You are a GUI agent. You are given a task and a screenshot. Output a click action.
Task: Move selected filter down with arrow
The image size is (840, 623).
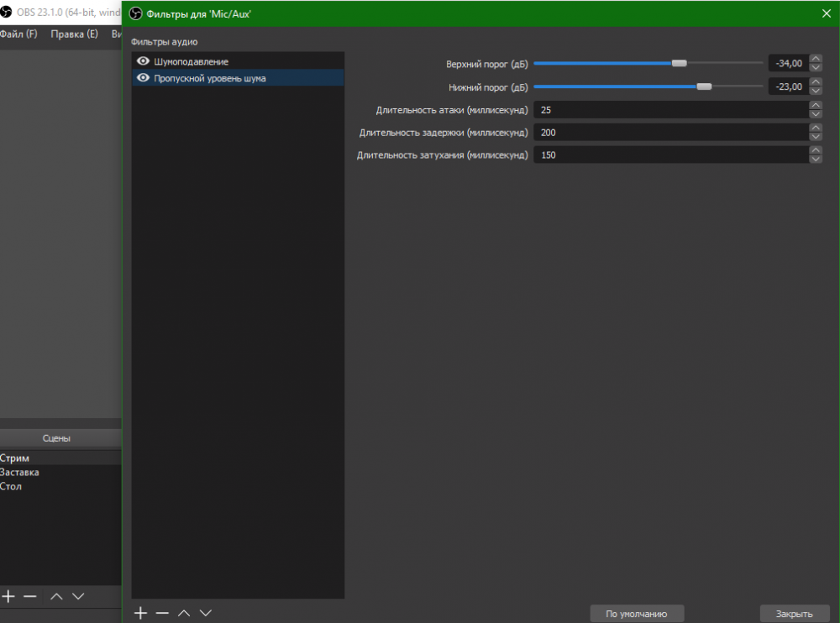pyautogui.click(x=205, y=613)
